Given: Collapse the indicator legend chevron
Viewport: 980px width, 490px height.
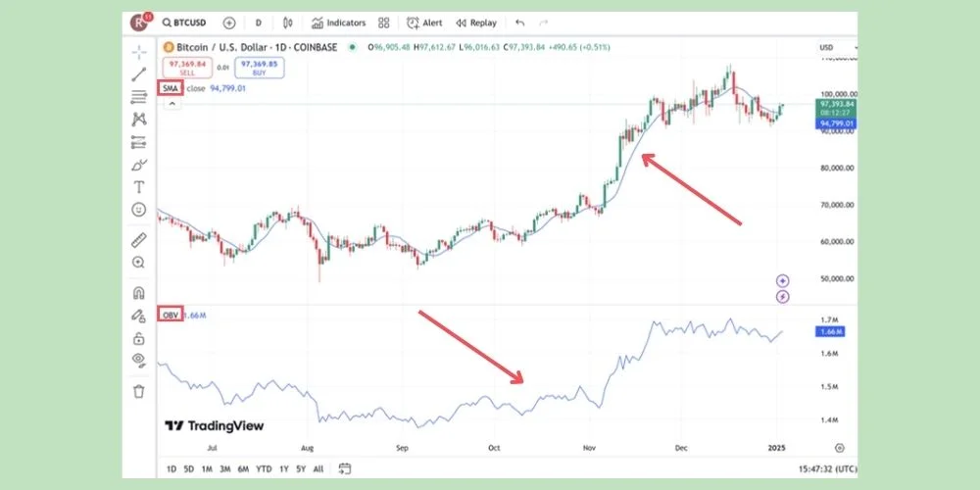Looking at the screenshot, I should (171, 103).
